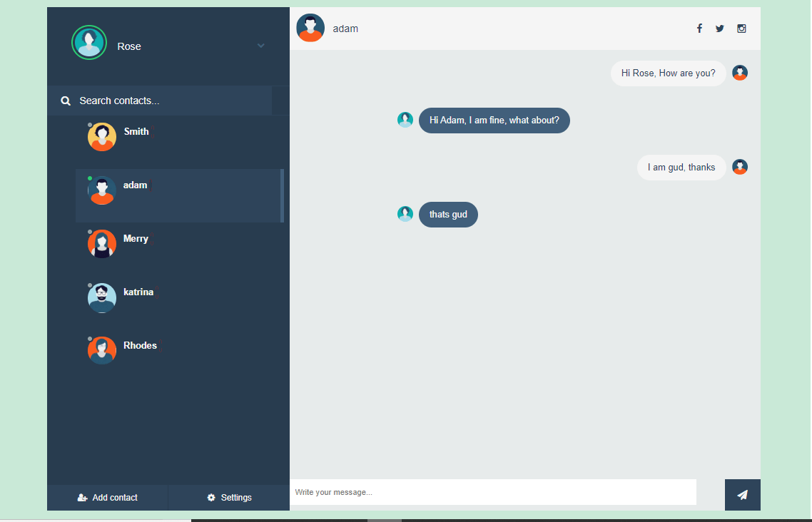The height and width of the screenshot is (522, 812).
Task: Click the gear icon beside Settings
Action: pos(211,497)
